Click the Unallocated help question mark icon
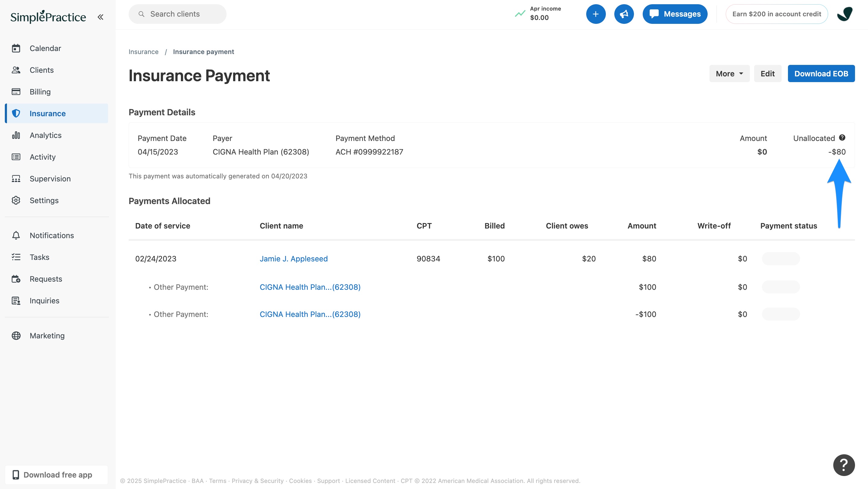Viewport: 868px width, 489px height. click(x=842, y=137)
